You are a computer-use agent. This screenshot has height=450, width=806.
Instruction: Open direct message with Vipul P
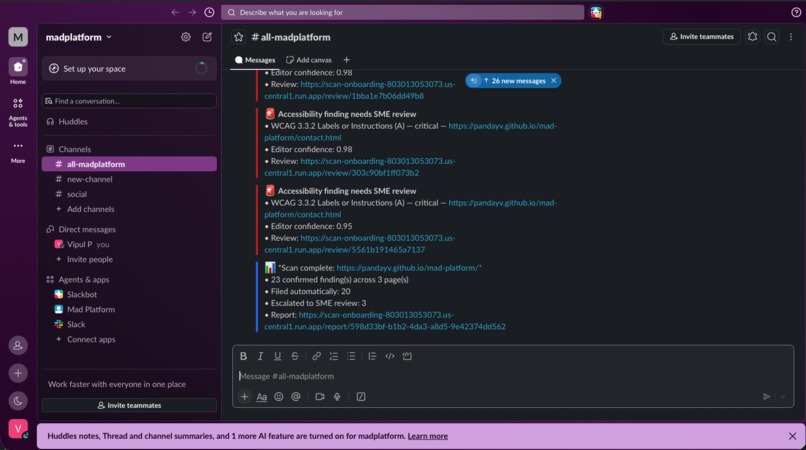[129, 244]
